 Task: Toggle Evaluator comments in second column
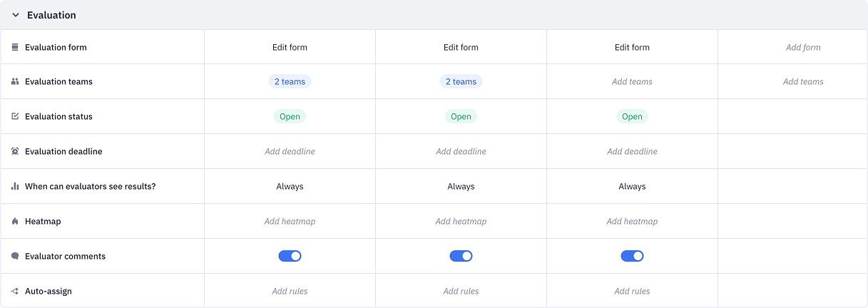click(461, 256)
